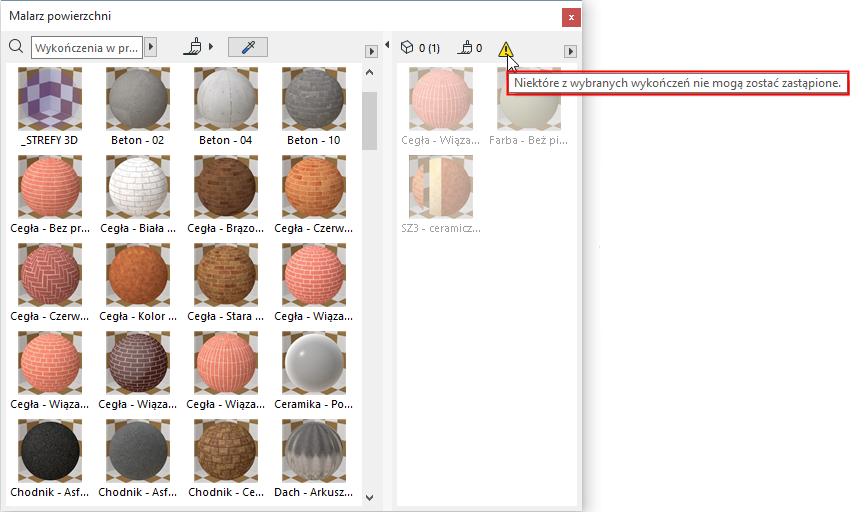Open the right panel flyout arrow
Screen dimensions: 850x512
570,52
